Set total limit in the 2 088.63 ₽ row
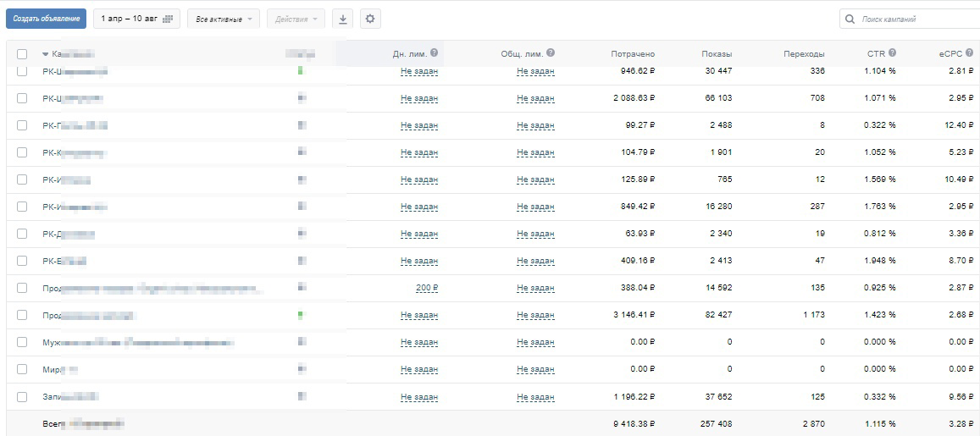The image size is (980, 436). pos(535,98)
